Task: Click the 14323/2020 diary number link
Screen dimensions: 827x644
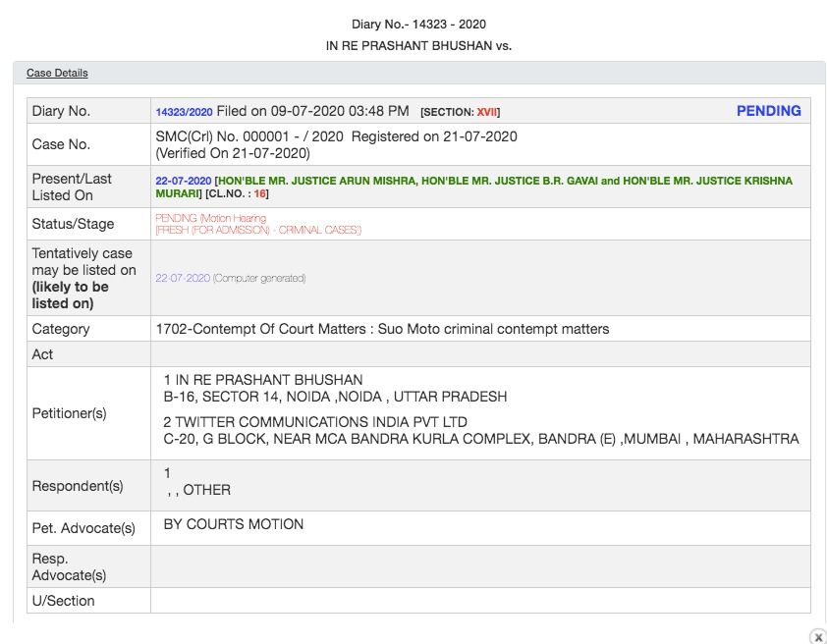Action: [x=184, y=112]
